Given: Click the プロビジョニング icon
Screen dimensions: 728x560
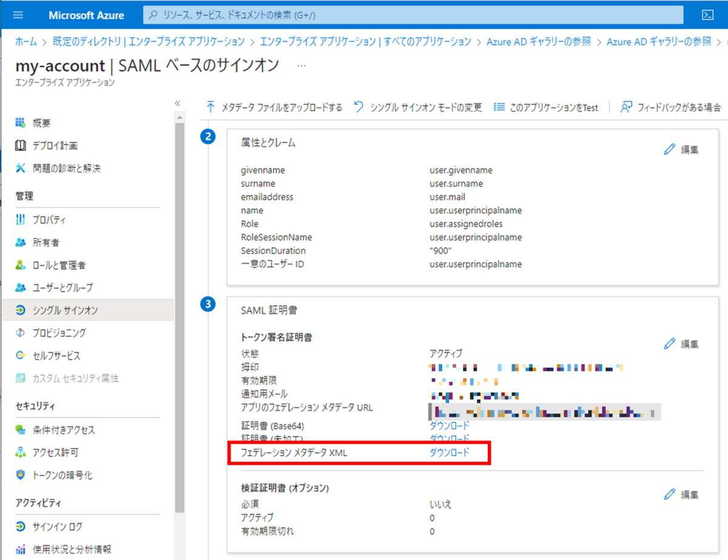Looking at the screenshot, I should [x=21, y=332].
